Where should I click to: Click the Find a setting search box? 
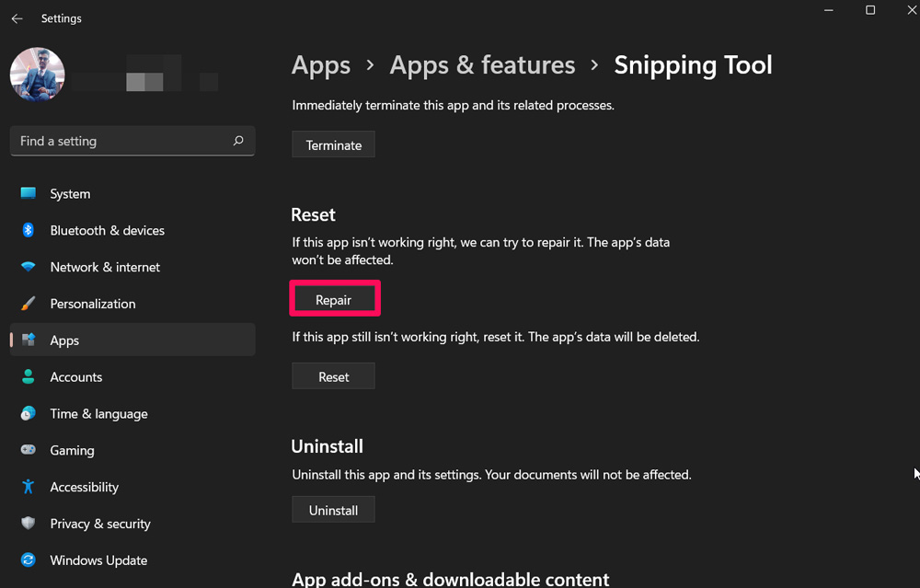tap(124, 141)
